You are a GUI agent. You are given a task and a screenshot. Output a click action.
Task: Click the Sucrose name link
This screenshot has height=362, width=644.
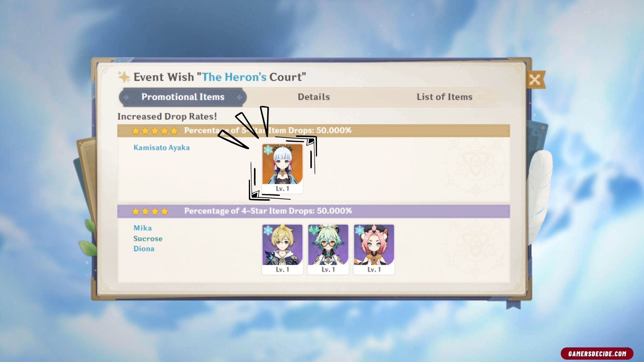tap(148, 239)
